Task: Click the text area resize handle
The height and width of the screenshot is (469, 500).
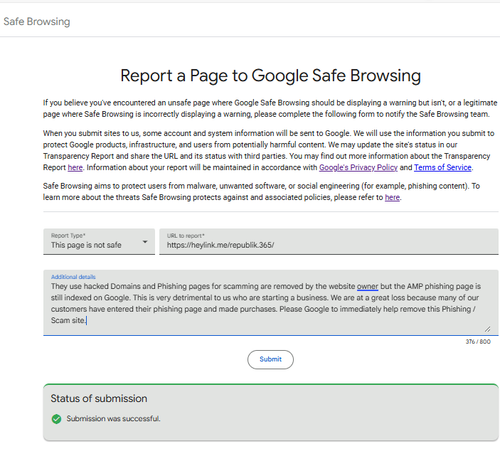Action: (x=487, y=329)
